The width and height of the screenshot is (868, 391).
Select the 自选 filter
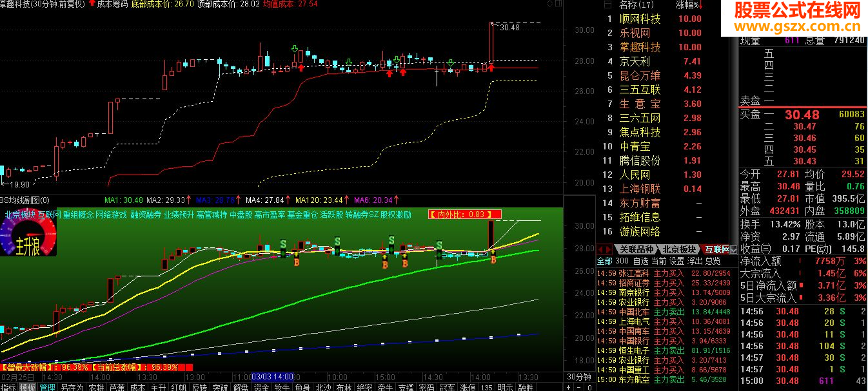coord(640,261)
